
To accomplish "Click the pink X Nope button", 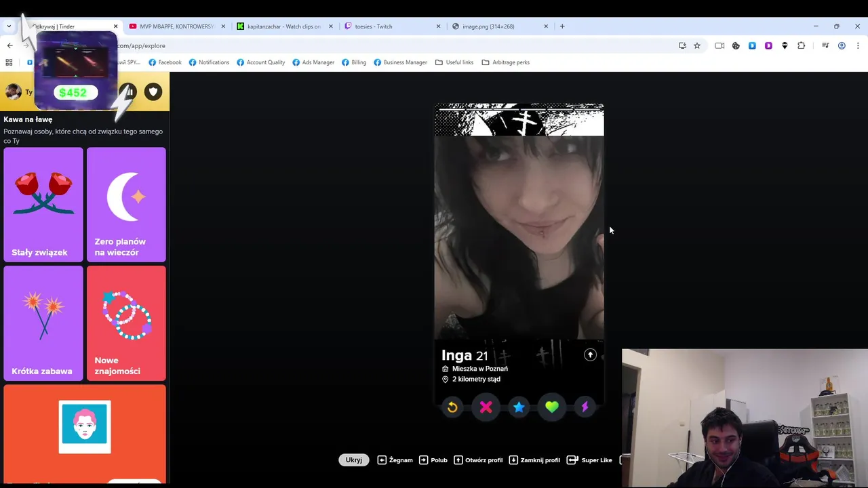I will pyautogui.click(x=486, y=407).
